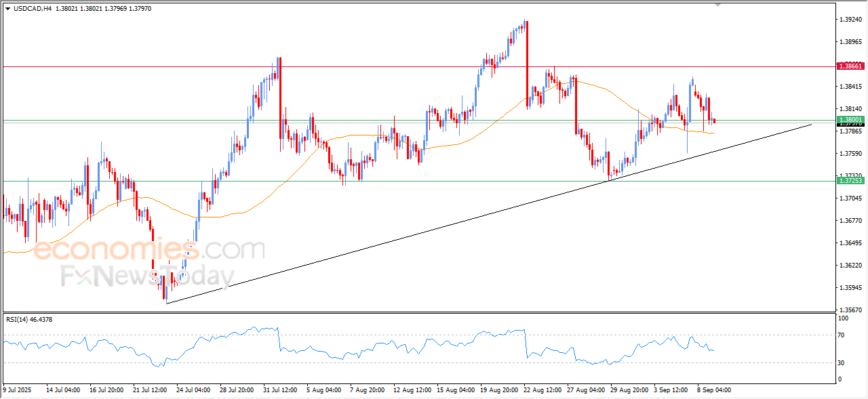
Task: Click the 1.38140 price axis label
Action: (x=851, y=109)
